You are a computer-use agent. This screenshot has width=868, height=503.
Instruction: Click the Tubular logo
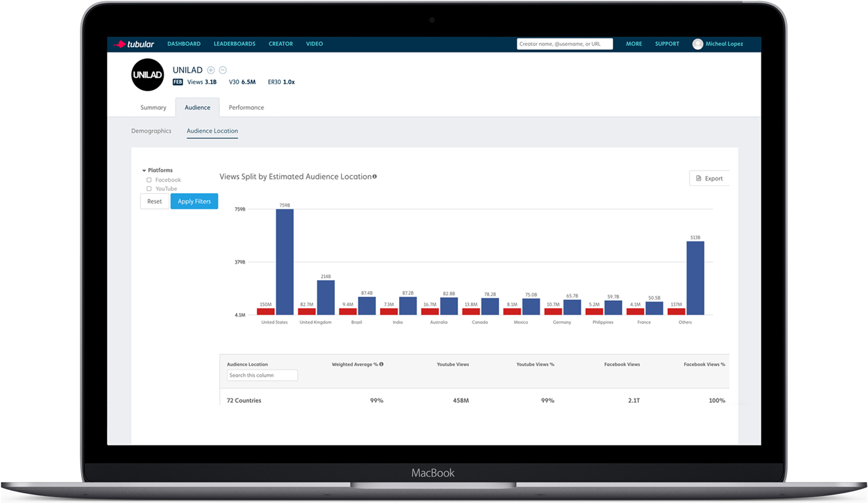point(134,44)
